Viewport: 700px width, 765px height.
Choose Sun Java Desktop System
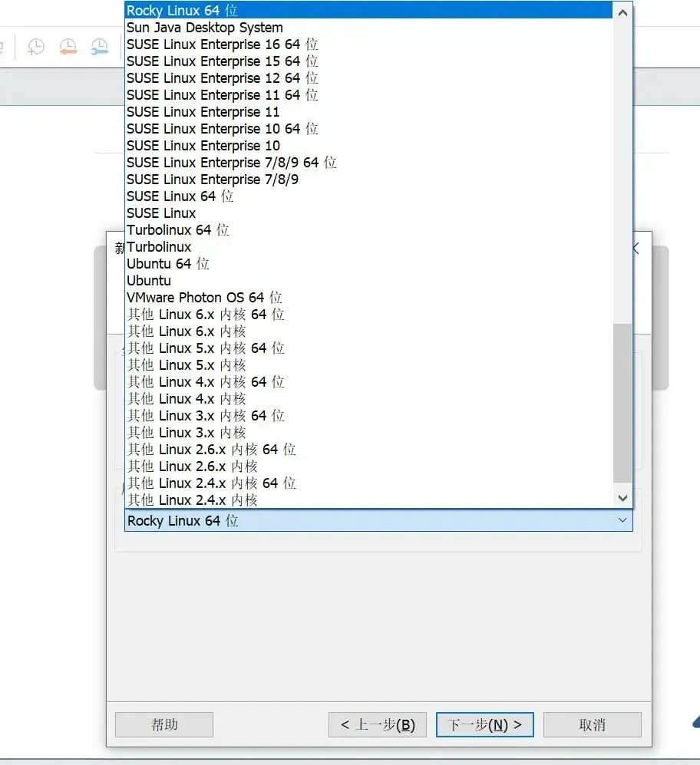pyautogui.click(x=368, y=28)
